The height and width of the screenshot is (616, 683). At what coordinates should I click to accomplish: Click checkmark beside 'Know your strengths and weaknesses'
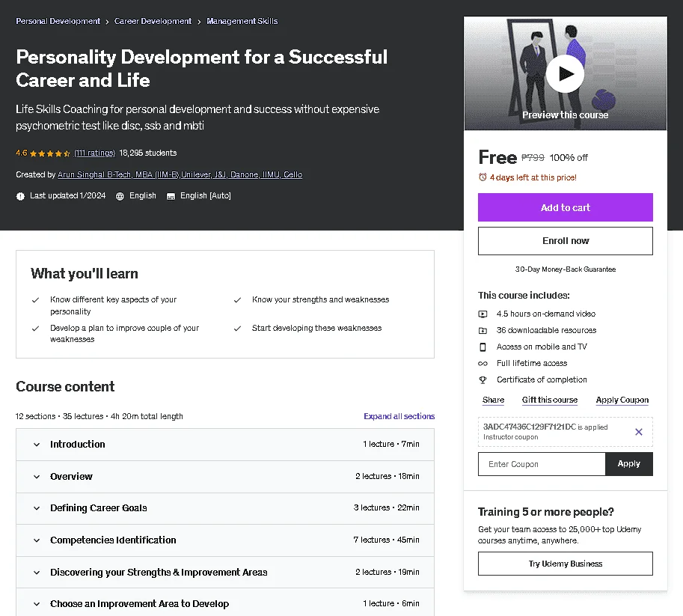pos(237,300)
